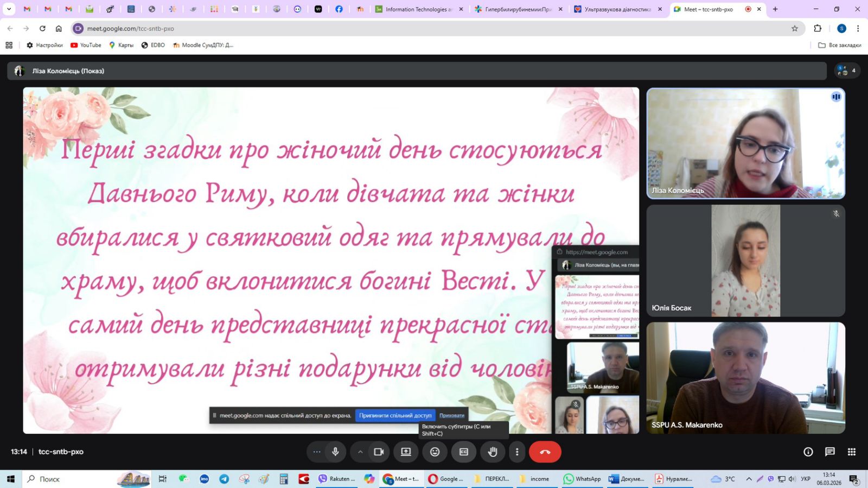Select the SSPU A.S. Makarenko video tile
This screenshot has height=488, width=868.
tap(745, 378)
